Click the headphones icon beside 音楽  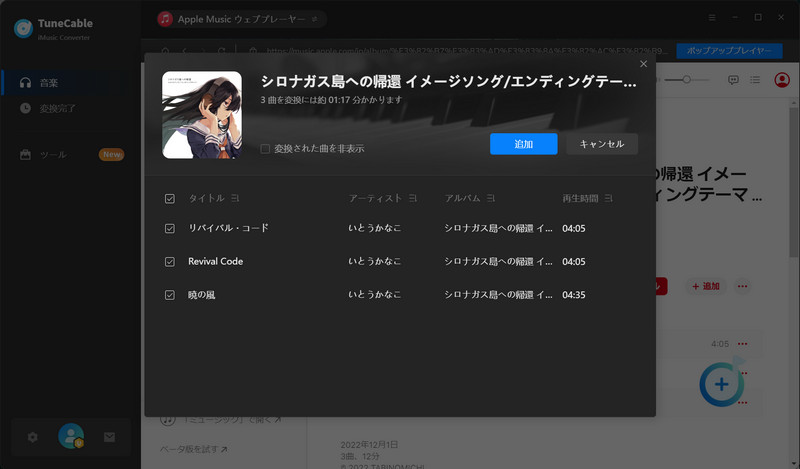tap(25, 83)
